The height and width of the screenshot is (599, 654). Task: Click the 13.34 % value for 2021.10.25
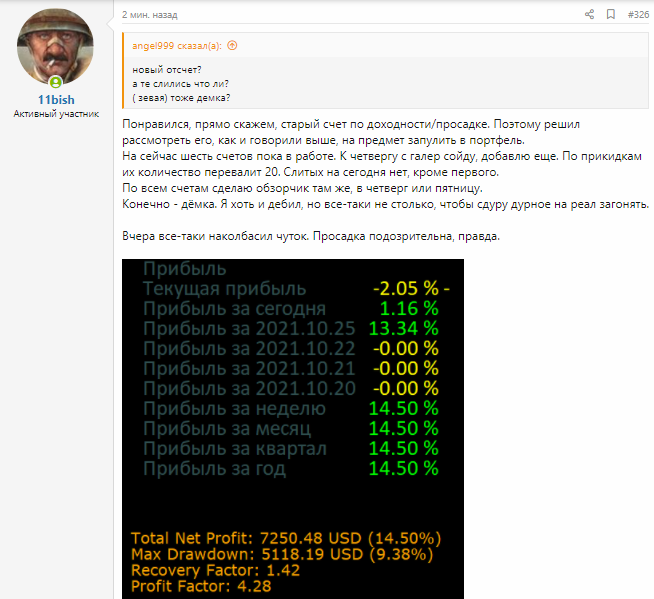pos(404,329)
